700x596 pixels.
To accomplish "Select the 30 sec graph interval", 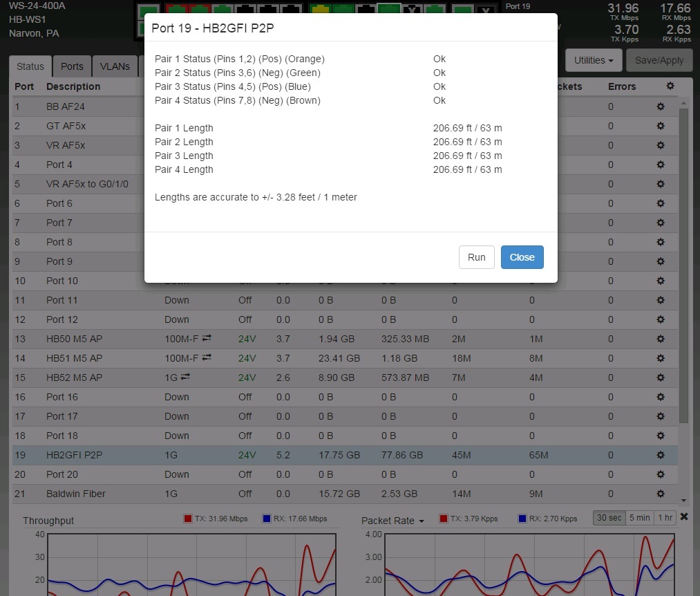I will [609, 519].
